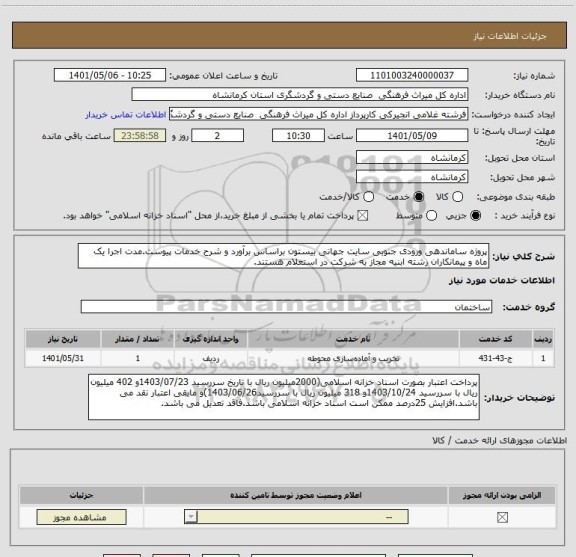The width and height of the screenshot is (576, 557).
Task: Click the date cell 1401/05/31
Action: coord(63,358)
